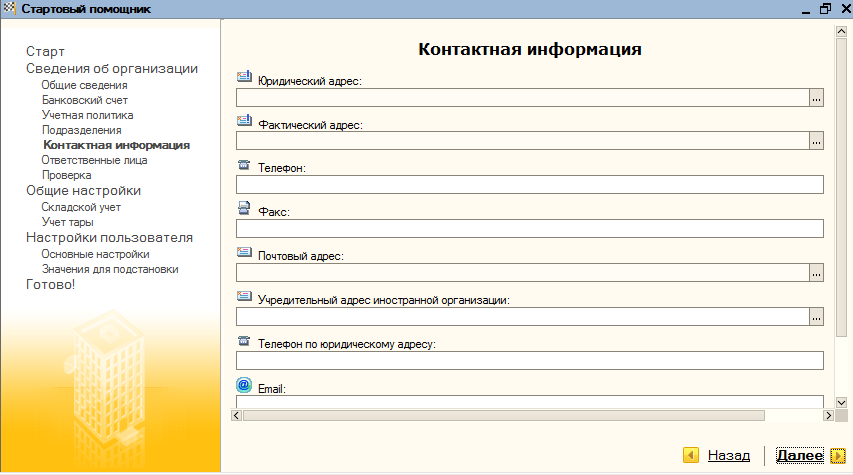Screen dimensions: 853x475
Task: Click the @ icon beside Email
Action: pos(244,385)
